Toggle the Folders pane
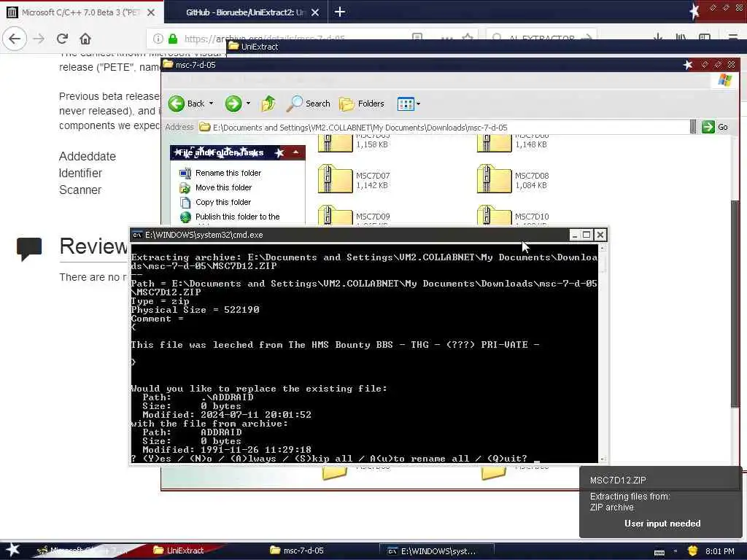Screen dimensions: 747x560 coord(362,104)
